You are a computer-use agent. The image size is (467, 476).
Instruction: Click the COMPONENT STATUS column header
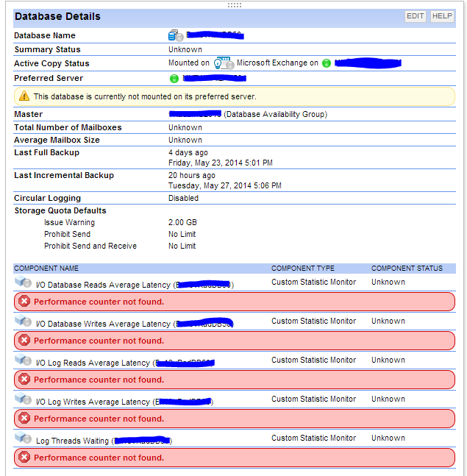click(407, 269)
